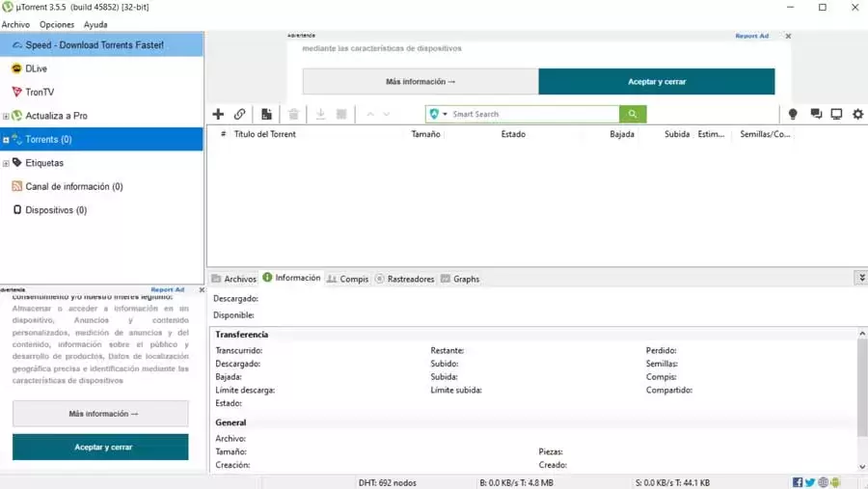Click into the Smart Search field
Viewport: 868px width, 489px height.
[533, 114]
